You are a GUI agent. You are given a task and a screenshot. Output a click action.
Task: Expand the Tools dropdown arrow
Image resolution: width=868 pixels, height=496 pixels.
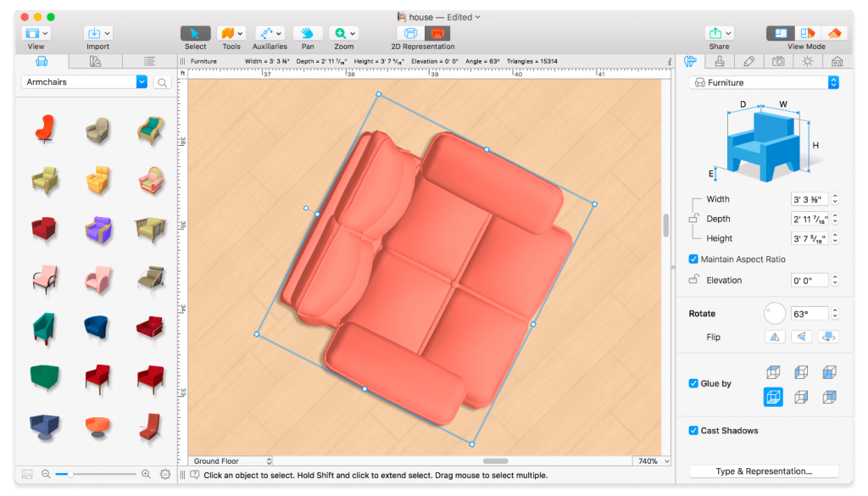240,32
